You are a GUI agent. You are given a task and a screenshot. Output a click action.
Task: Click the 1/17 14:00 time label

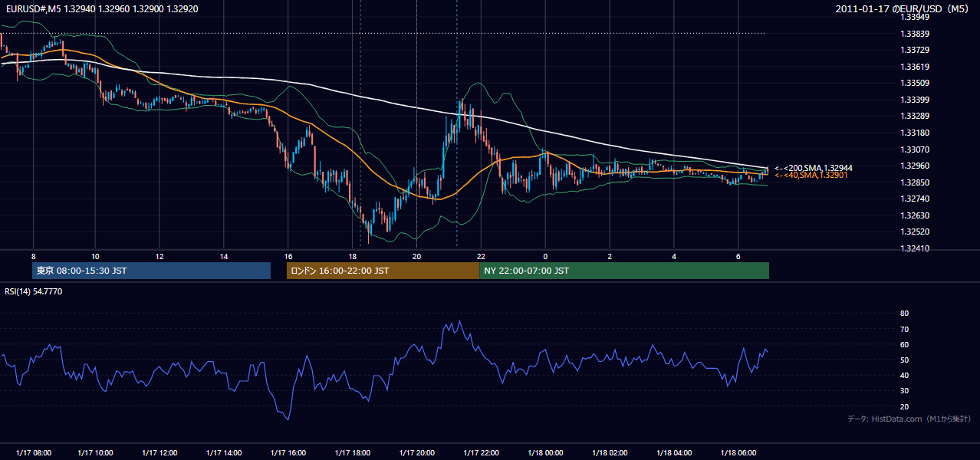click(x=225, y=453)
